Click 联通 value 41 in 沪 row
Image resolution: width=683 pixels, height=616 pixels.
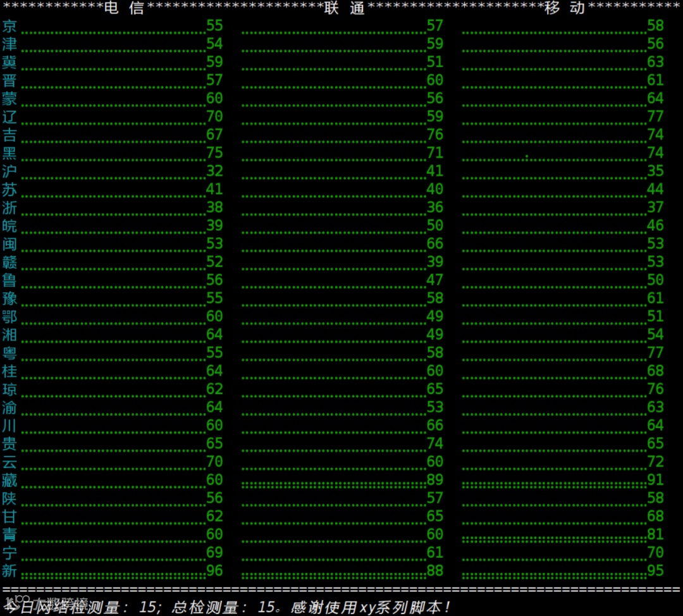point(435,171)
